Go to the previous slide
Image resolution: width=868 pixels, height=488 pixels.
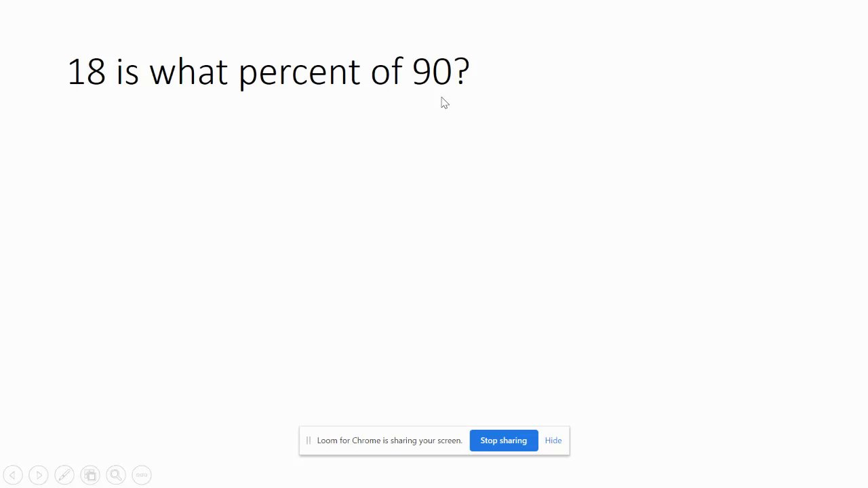click(x=13, y=475)
